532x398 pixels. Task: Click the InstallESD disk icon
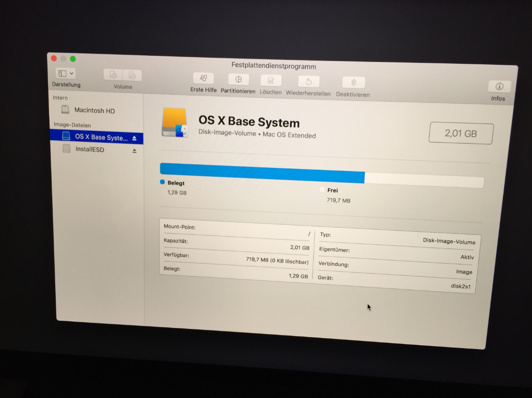pyautogui.click(x=66, y=148)
